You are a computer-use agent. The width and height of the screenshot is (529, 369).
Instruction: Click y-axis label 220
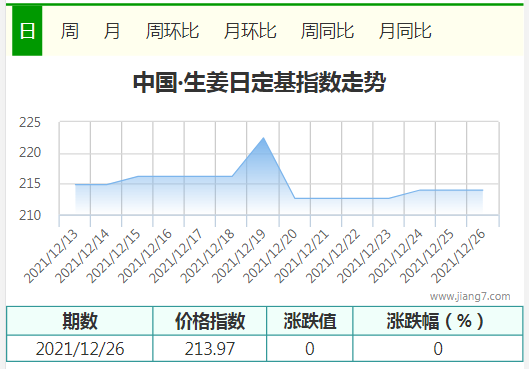pyautogui.click(x=30, y=152)
